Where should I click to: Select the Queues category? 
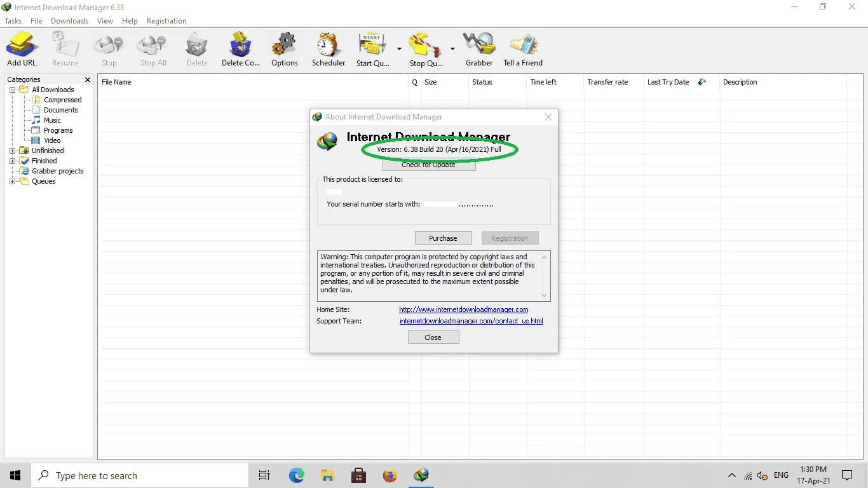tap(43, 181)
